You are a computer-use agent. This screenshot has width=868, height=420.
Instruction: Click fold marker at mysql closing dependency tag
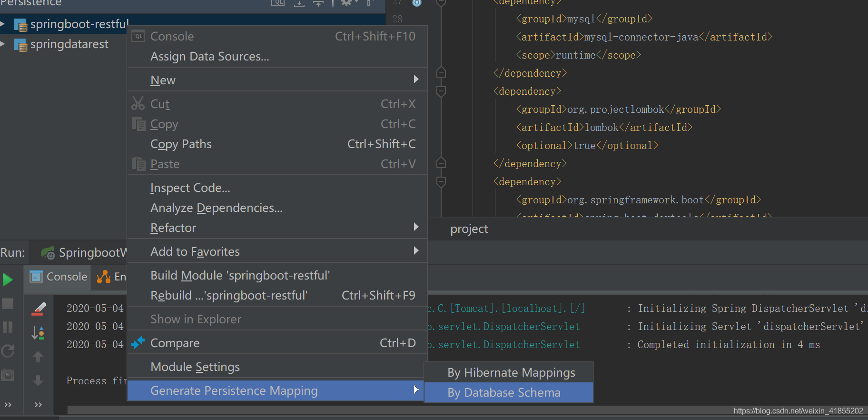click(441, 72)
